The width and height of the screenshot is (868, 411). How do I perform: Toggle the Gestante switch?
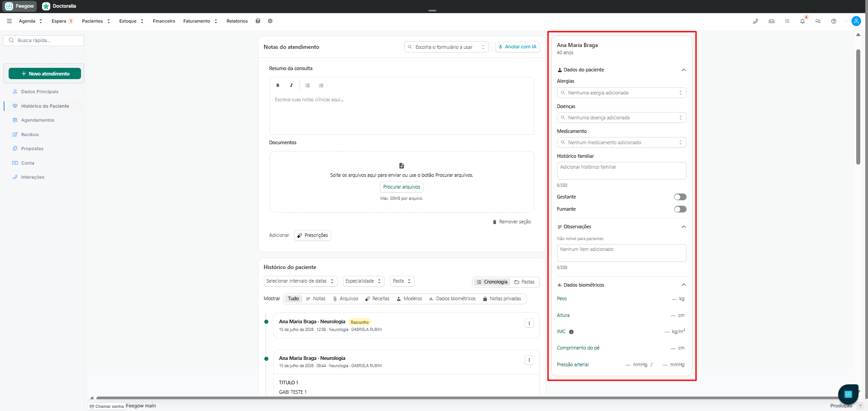[x=680, y=197]
